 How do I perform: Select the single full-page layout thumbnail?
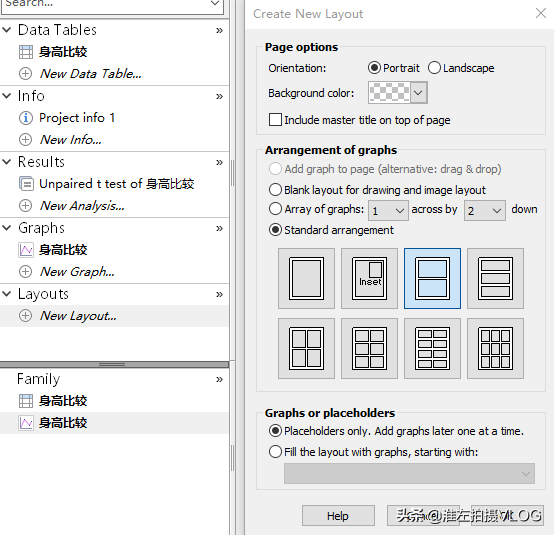pyautogui.click(x=306, y=278)
